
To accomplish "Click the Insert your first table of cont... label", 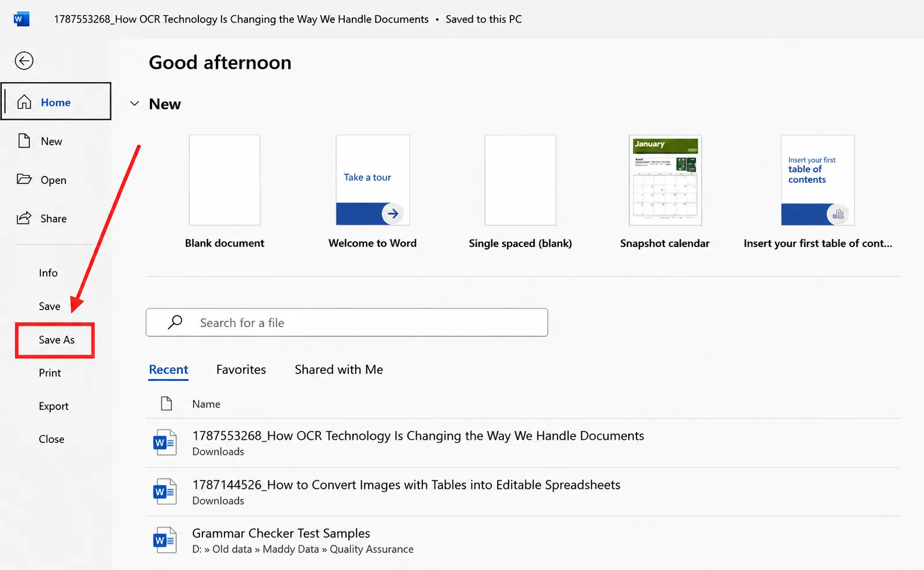I will [818, 244].
